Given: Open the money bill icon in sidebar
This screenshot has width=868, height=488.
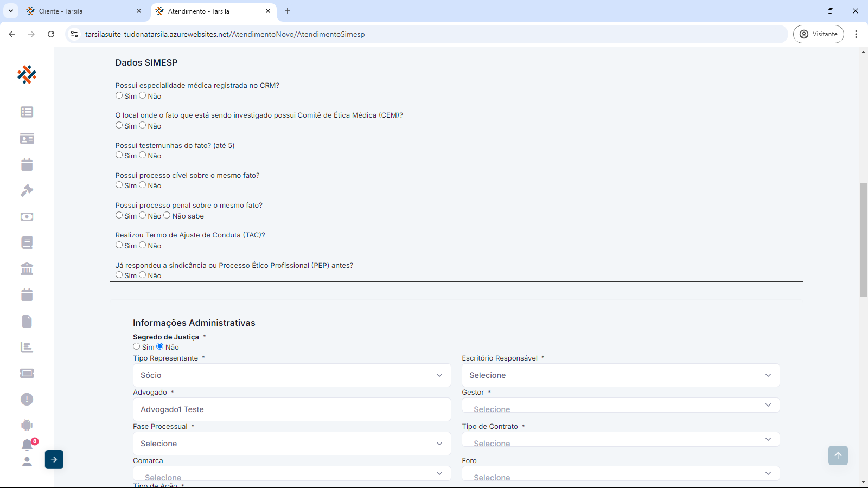Looking at the screenshot, I should pos(27,216).
